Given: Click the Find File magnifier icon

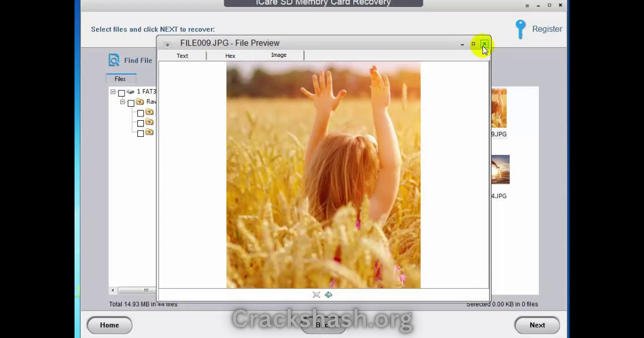Looking at the screenshot, I should point(114,60).
